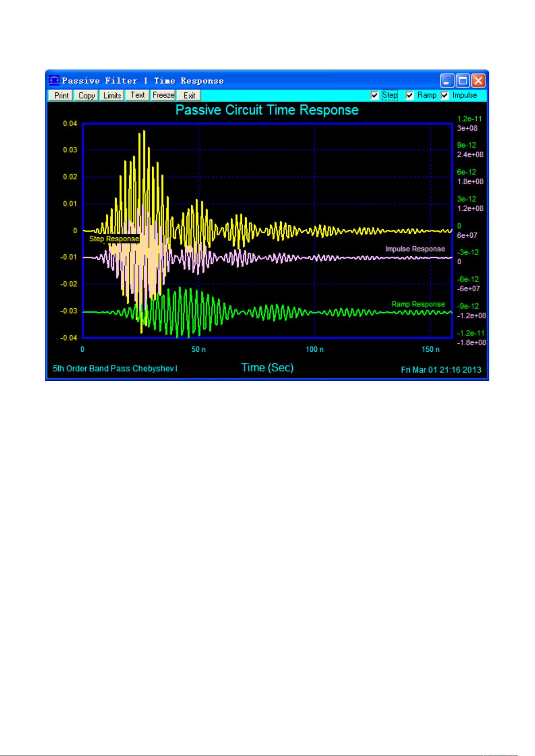Image resolution: width=535 pixels, height=756 pixels.
Task: Maximize the Passive Filter window
Action: 463,81
